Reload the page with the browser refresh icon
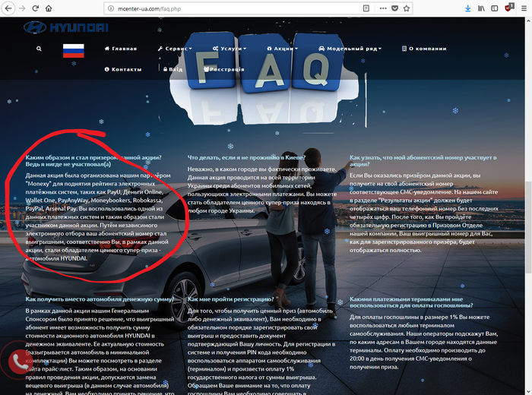532x395 pixels. 34,8
